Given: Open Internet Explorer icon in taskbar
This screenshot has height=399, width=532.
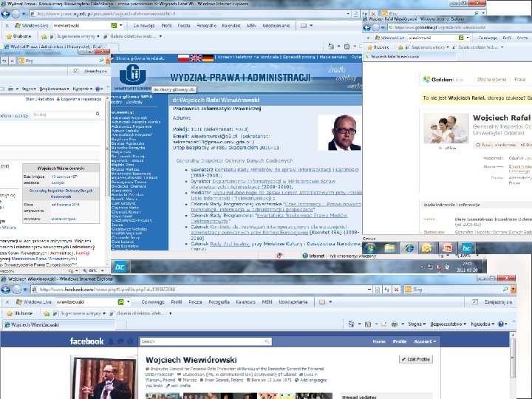Looking at the screenshot, I should pyautogui.click(x=409, y=248).
